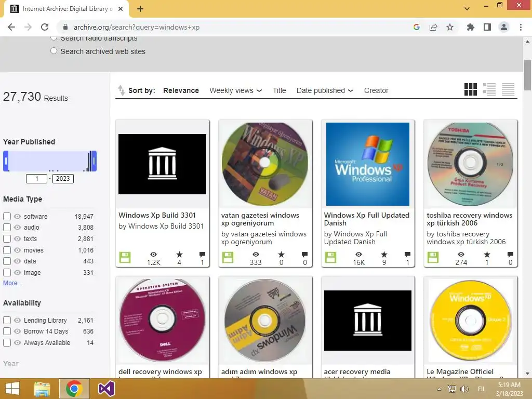
Task: Click the address bar URL
Action: [x=137, y=27]
